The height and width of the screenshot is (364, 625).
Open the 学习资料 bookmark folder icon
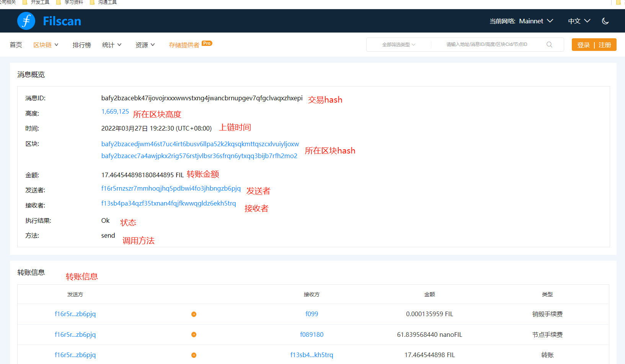point(59,2)
